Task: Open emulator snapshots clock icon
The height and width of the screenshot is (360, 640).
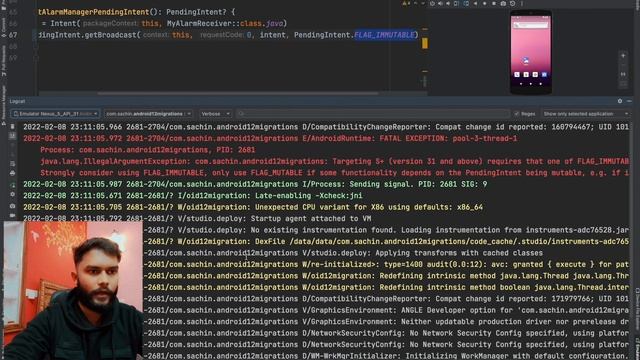Action: point(513,3)
